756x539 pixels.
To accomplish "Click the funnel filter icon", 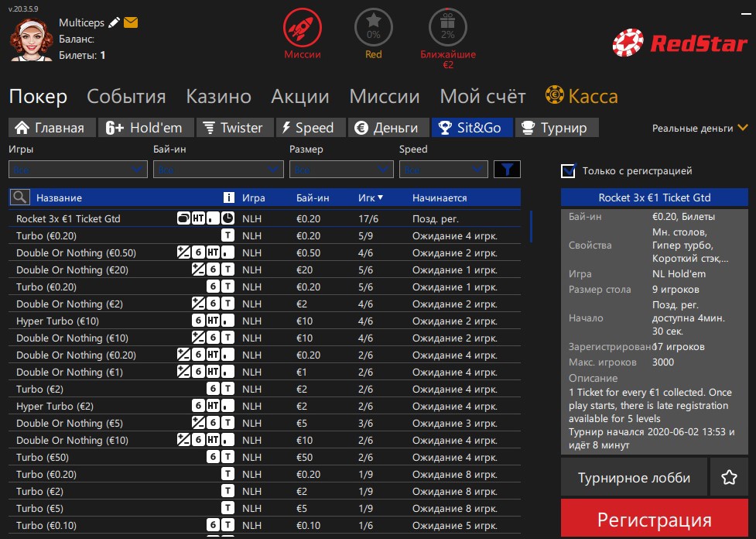I will point(507,170).
